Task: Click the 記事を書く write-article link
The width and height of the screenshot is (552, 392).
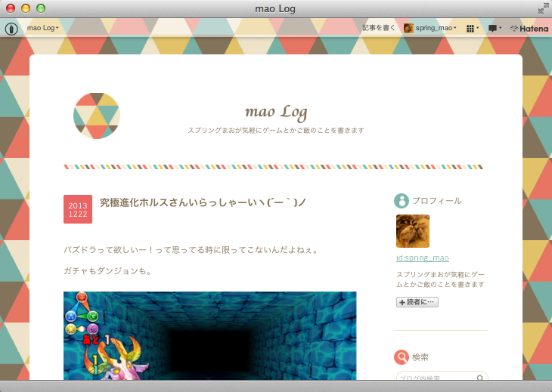Action: coord(379,28)
